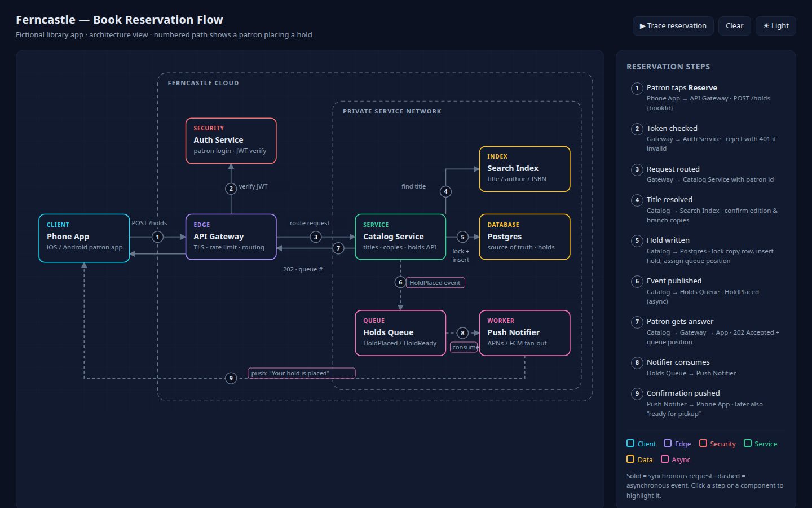Select the 'Token checked' step
The image size is (812, 508).
pyautogui.click(x=706, y=138)
